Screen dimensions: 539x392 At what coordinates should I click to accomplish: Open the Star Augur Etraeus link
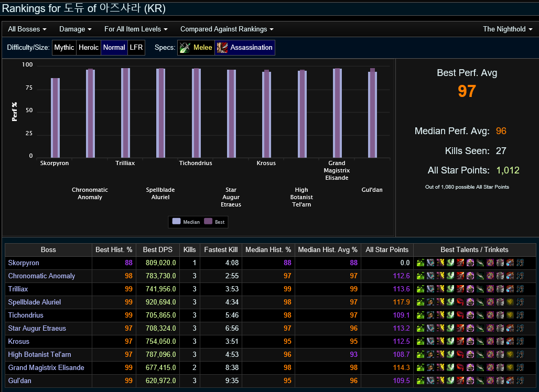[x=37, y=328]
